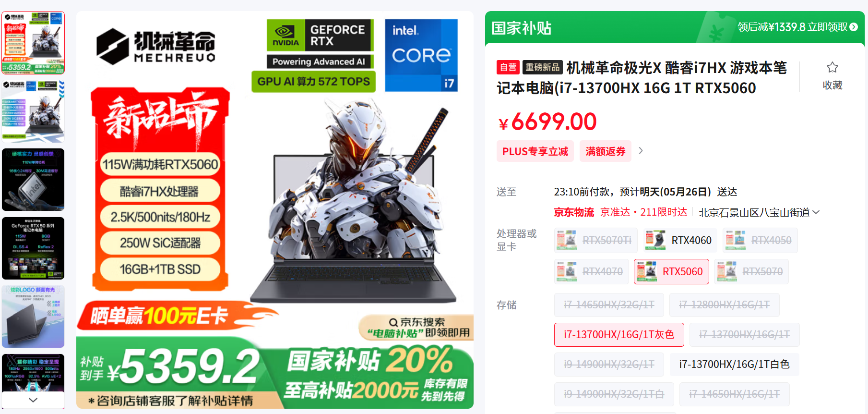Click the 重磅新品 badge

(x=542, y=67)
